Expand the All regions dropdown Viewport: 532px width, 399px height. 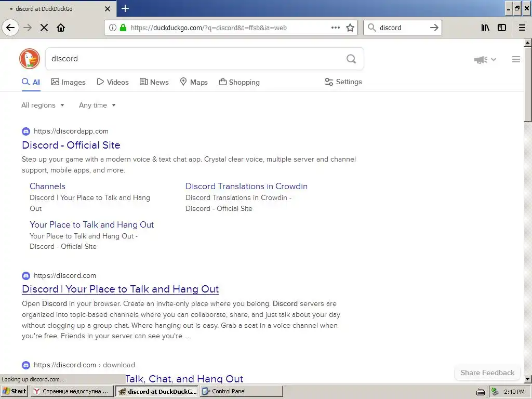(43, 105)
